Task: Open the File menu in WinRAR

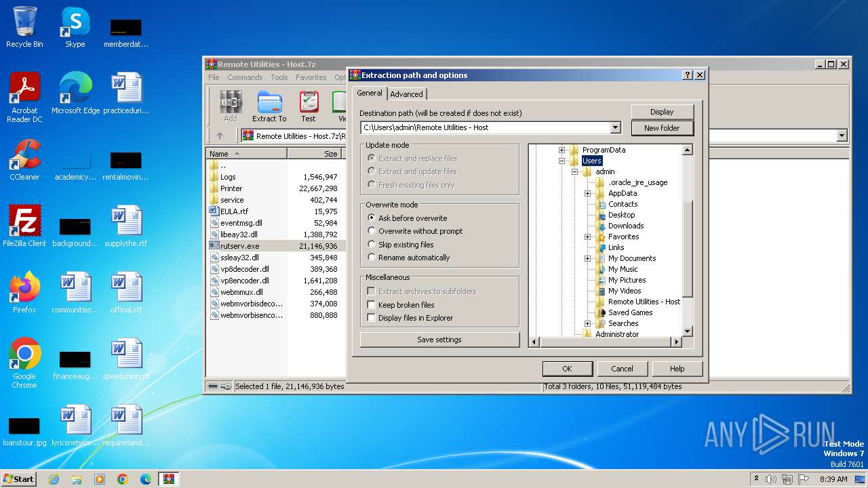Action: 214,77
